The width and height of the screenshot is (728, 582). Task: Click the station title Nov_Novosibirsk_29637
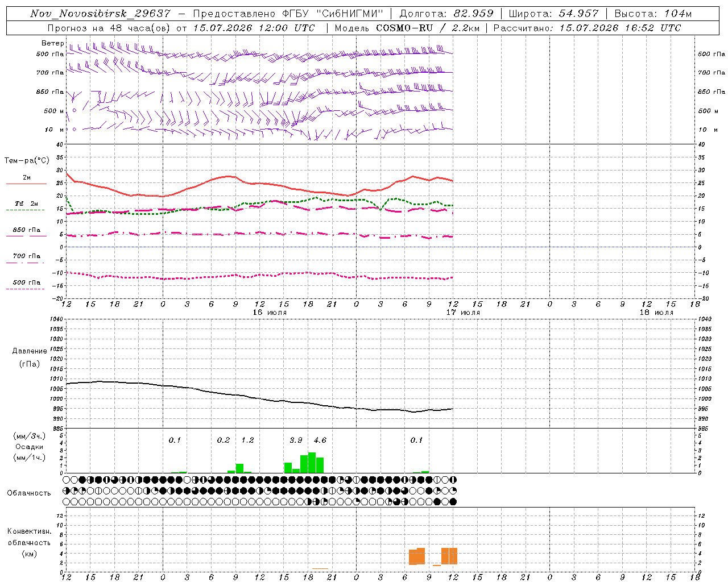[x=100, y=14]
